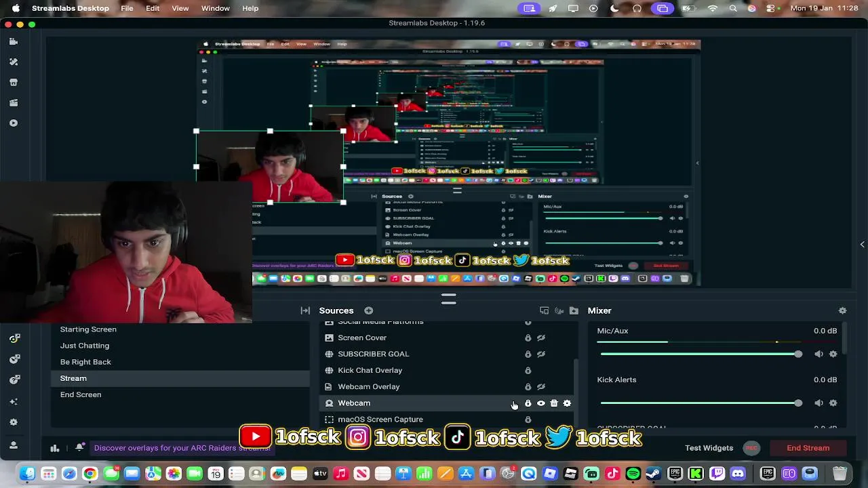Toggle studio mode icon above Sources
The width and height of the screenshot is (868, 488).
(x=544, y=310)
